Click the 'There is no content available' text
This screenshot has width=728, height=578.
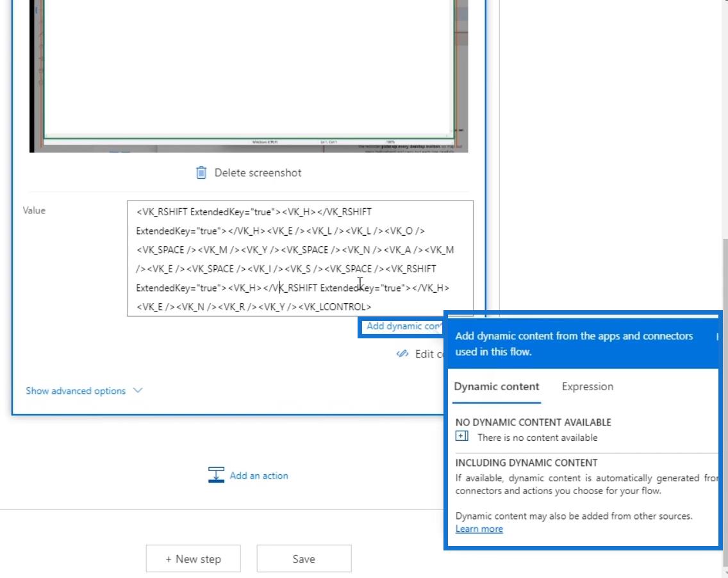(x=537, y=437)
